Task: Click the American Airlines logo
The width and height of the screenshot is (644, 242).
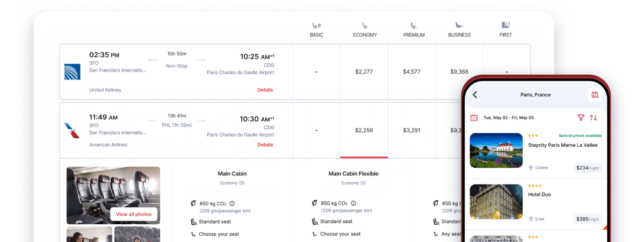Action: click(72, 130)
